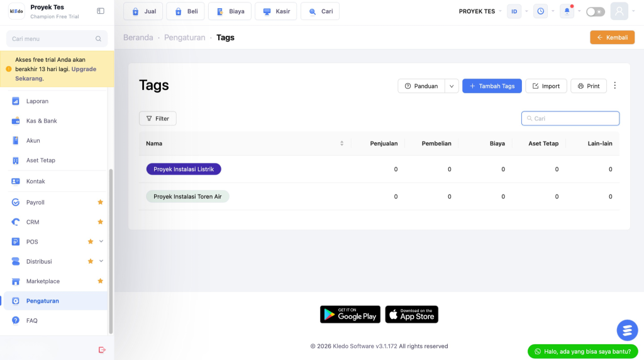Open the clock history icon
644x360 pixels.
[x=540, y=11]
